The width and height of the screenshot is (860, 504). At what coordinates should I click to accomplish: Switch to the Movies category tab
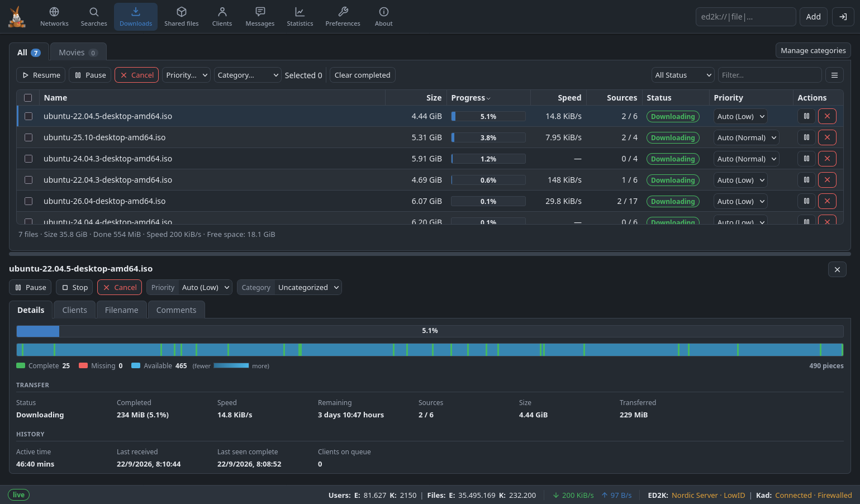(78, 53)
